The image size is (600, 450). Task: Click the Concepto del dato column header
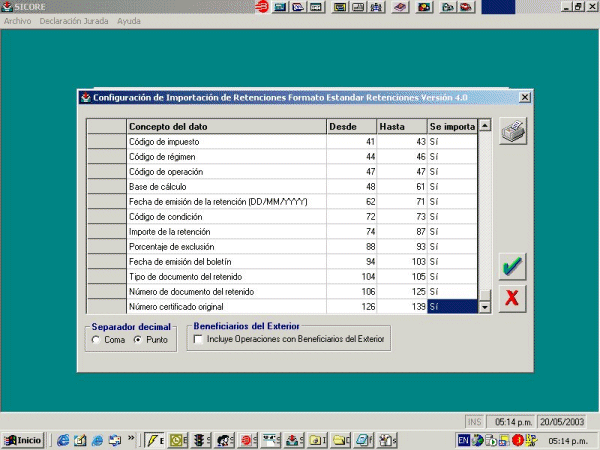tap(226, 126)
